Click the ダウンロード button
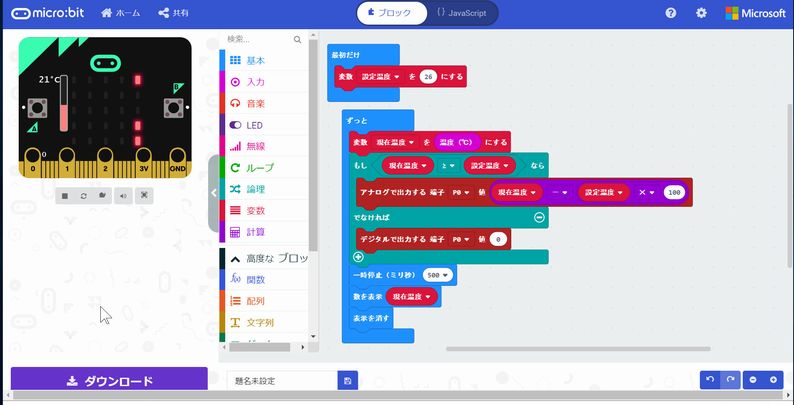 [109, 381]
